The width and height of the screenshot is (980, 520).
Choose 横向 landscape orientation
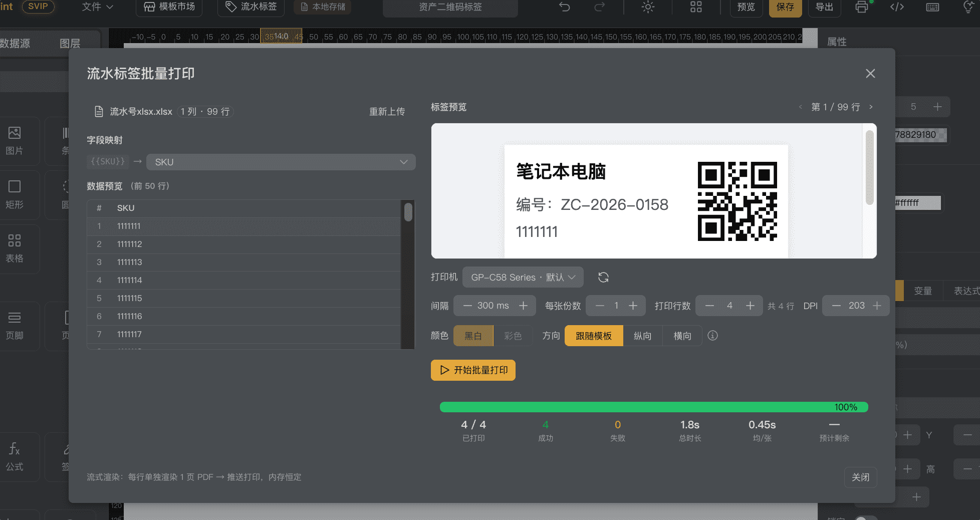[x=682, y=336]
